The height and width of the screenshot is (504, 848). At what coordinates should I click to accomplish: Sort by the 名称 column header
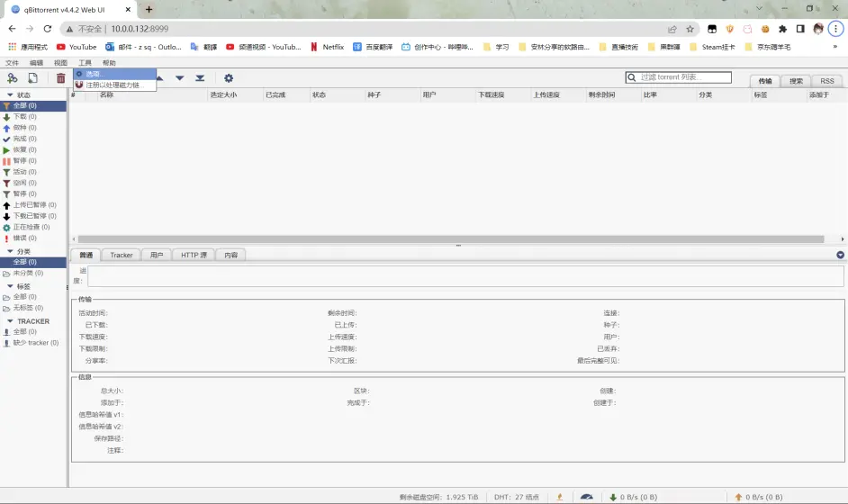[152, 94]
